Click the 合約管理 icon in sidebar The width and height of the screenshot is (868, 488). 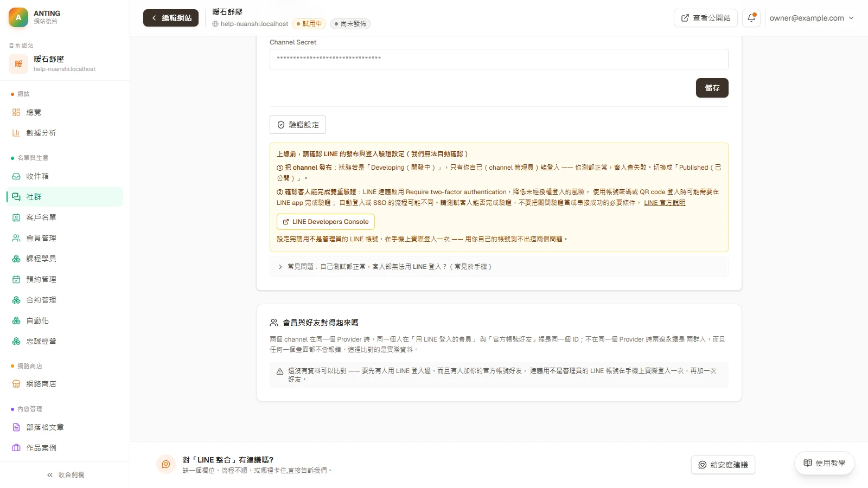pyautogui.click(x=16, y=300)
